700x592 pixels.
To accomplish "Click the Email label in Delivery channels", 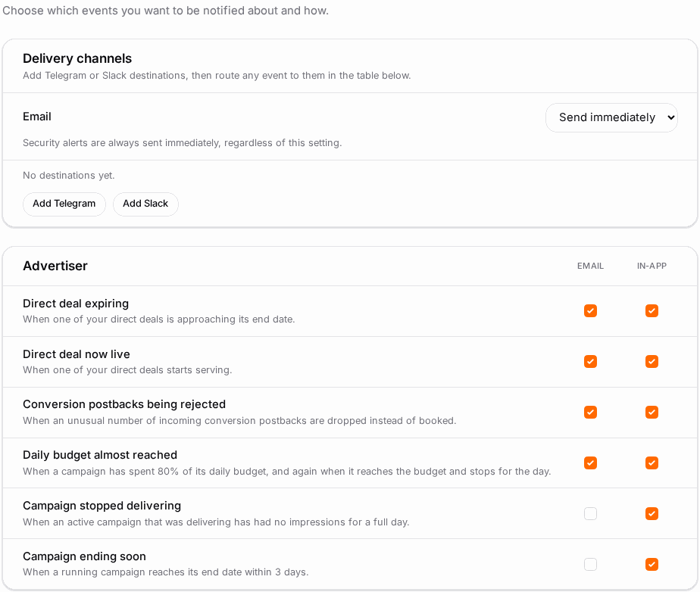I will point(37,117).
